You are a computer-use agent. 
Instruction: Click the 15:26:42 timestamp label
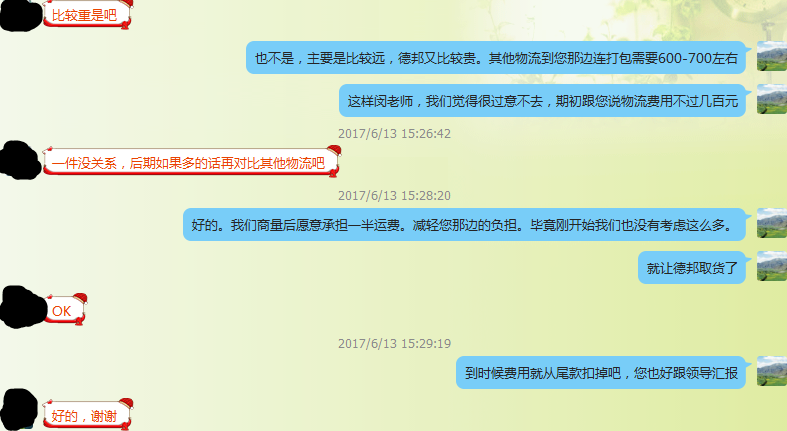click(394, 133)
